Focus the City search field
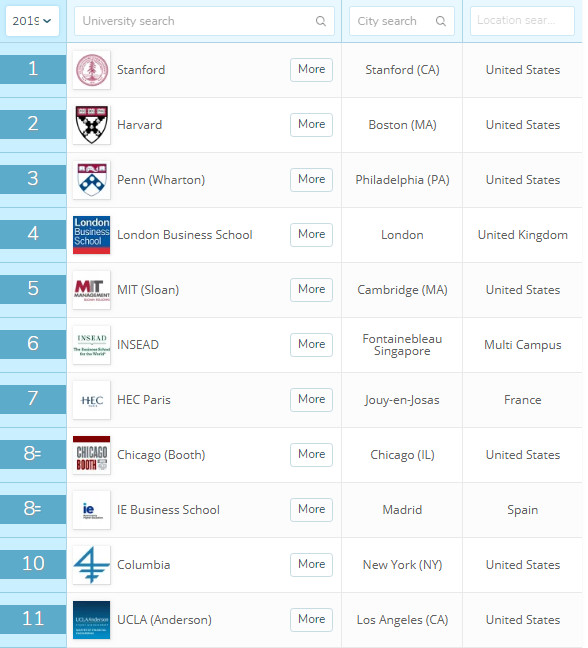The height and width of the screenshot is (648, 588). click(402, 21)
